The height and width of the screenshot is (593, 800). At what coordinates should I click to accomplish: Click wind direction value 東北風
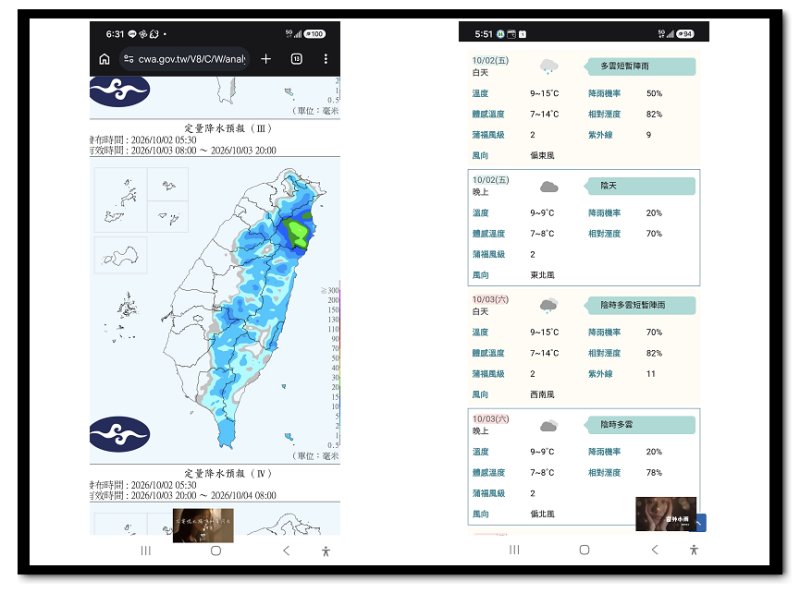[x=542, y=275]
